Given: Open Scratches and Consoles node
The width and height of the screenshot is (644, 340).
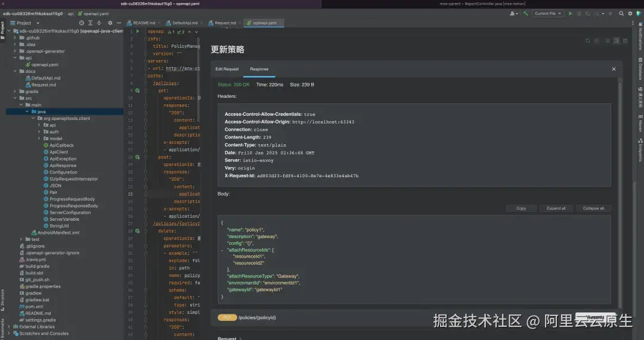Looking at the screenshot, I should (44, 334).
